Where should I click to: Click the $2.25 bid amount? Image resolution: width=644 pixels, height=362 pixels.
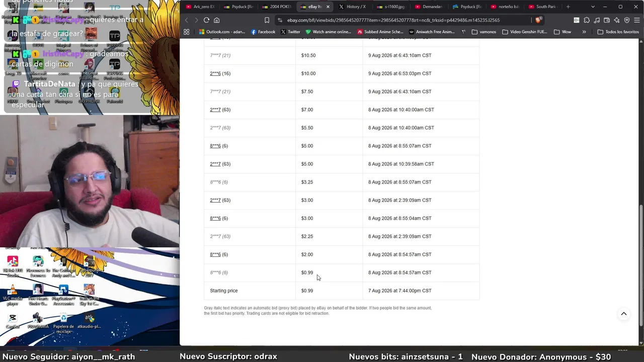(307, 236)
